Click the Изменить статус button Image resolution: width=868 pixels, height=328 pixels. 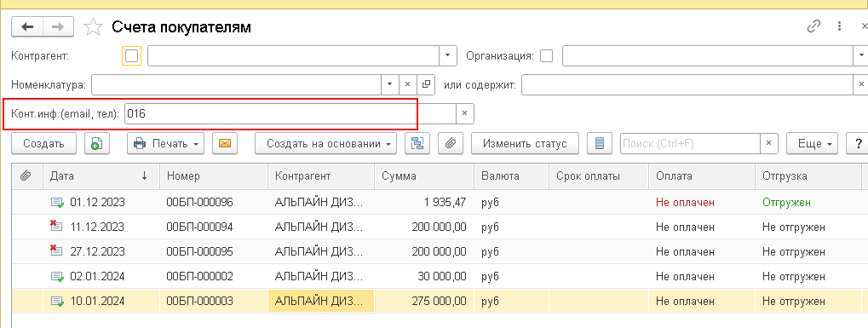pos(525,143)
